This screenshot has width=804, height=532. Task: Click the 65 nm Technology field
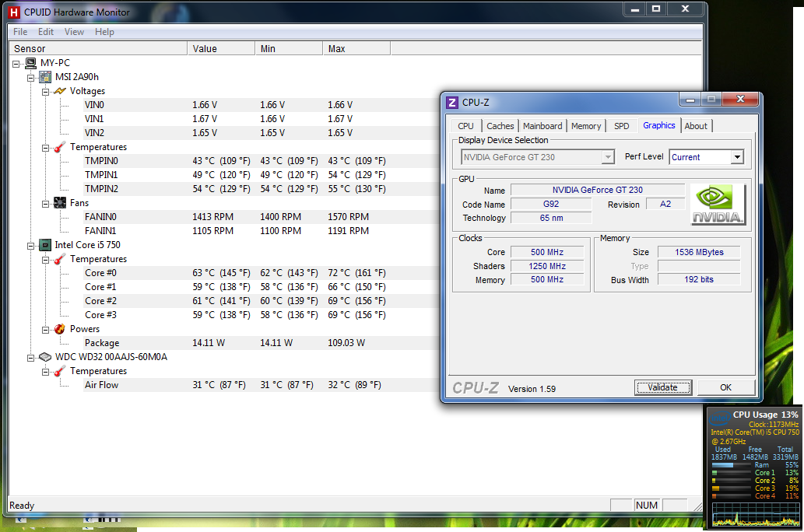click(x=551, y=218)
